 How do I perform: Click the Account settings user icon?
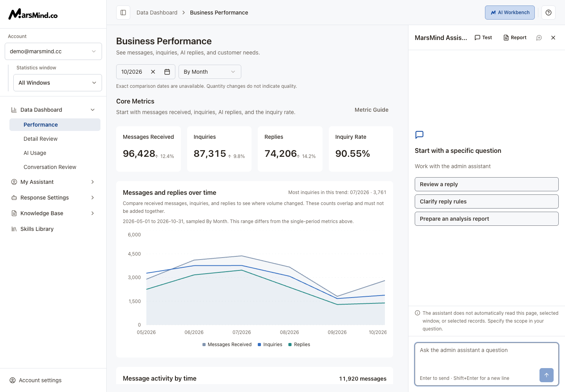[13, 380]
